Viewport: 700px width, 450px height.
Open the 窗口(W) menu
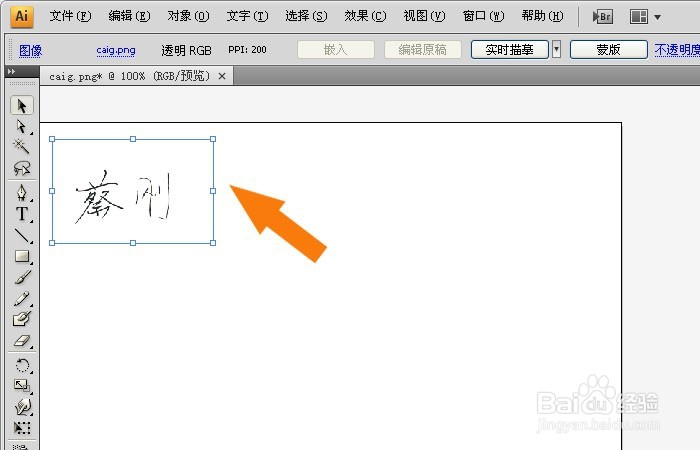[x=483, y=17]
